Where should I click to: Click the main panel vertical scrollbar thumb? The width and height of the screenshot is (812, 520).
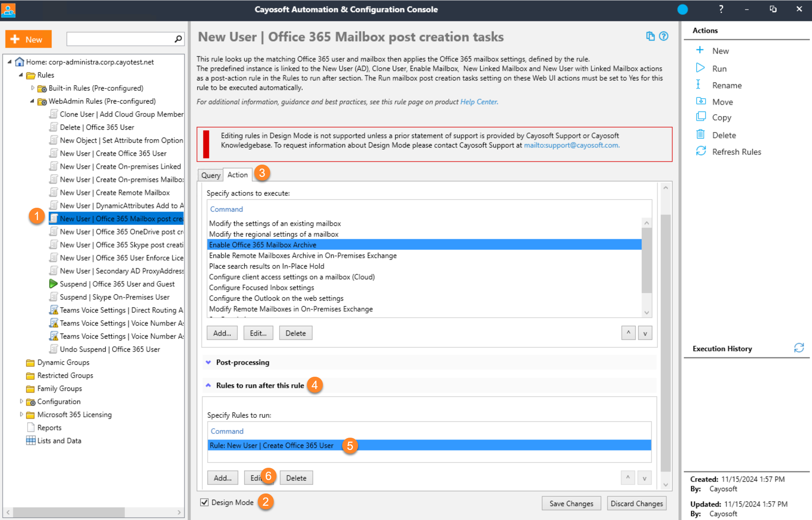pyautogui.click(x=665, y=343)
